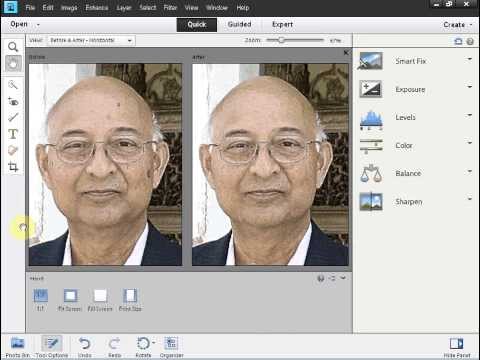Select the Hand tool

click(x=13, y=63)
